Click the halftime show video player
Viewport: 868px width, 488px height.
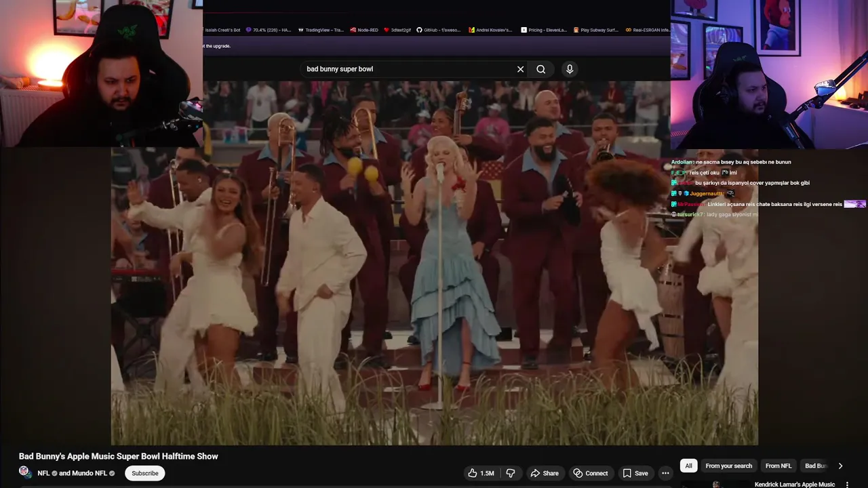[434, 263]
